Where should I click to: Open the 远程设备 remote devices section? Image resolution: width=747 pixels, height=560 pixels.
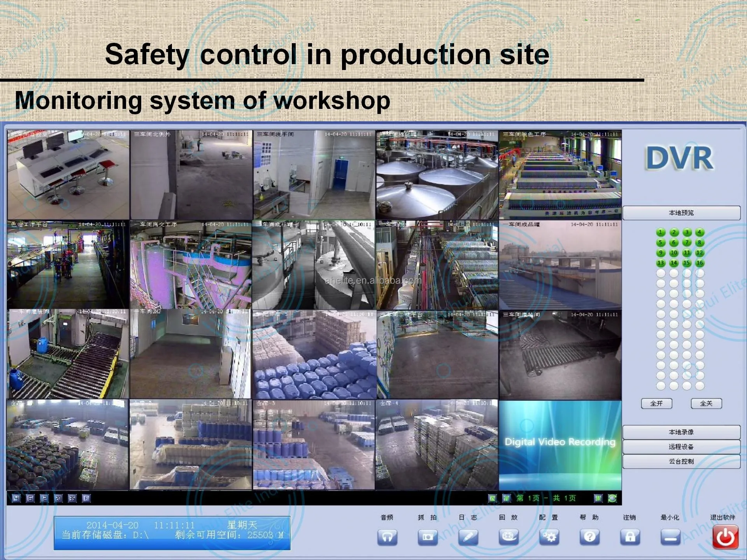pos(681,447)
